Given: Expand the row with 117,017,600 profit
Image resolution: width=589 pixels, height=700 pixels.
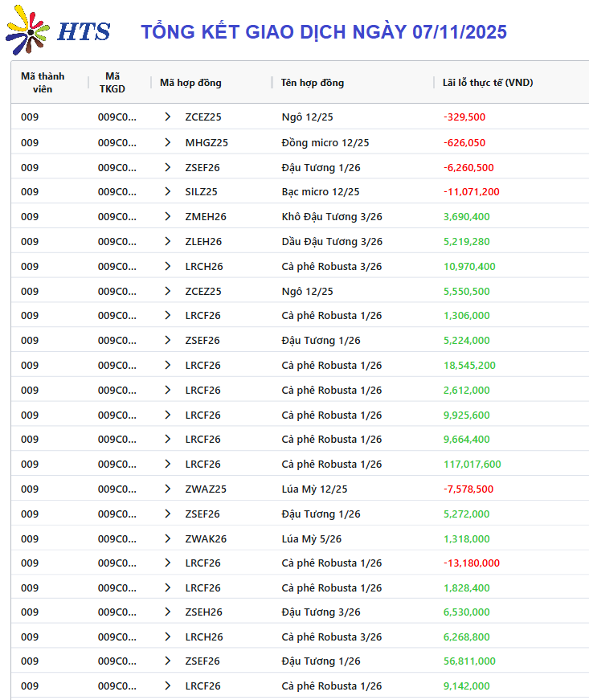Looking at the screenshot, I should [x=168, y=465].
